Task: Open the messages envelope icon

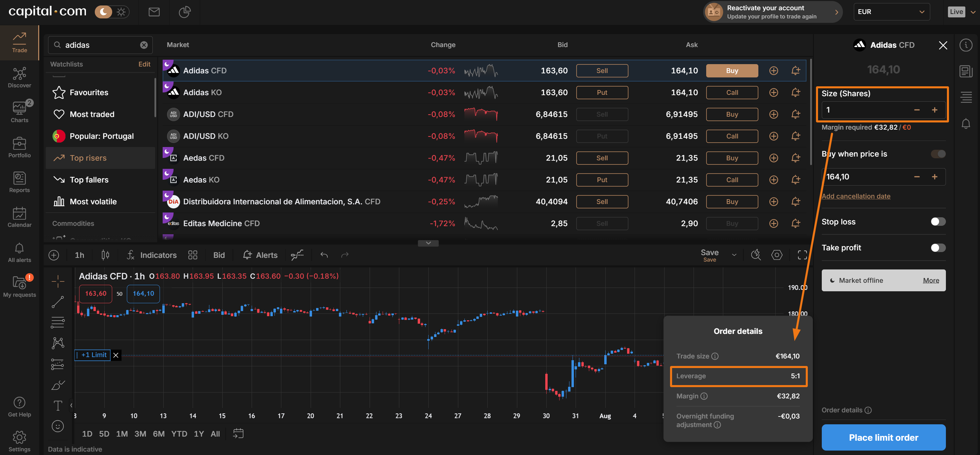Action: pyautogui.click(x=154, y=12)
